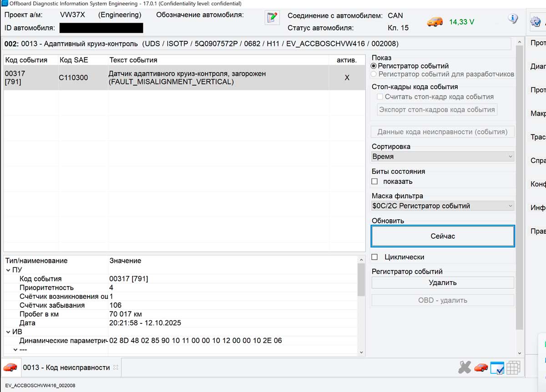Viewport: 546px width, 392px height.
Task: Click the red car icon in bottom toolbar
Action: 480,367
